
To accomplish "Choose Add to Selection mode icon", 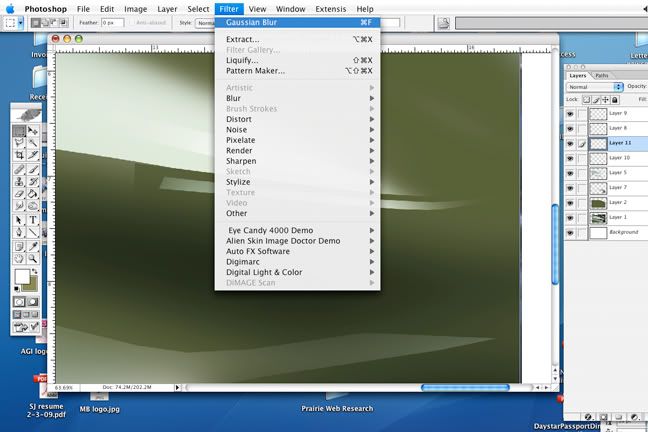I will (45, 23).
